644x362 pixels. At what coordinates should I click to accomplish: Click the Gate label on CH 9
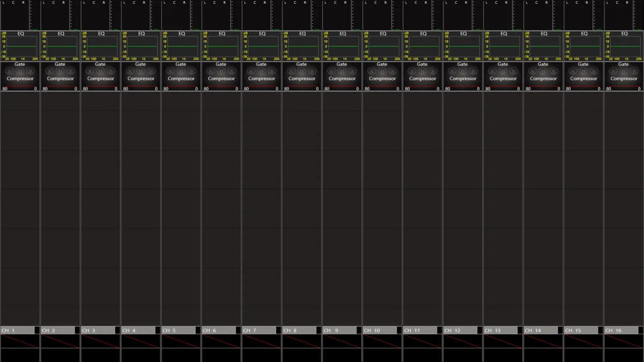pyautogui.click(x=342, y=64)
